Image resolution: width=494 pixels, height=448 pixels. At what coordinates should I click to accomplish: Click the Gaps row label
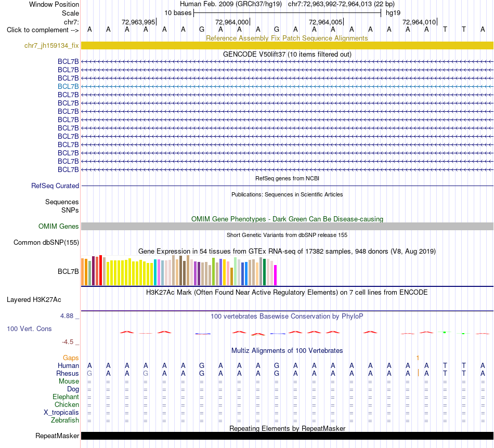[71, 358]
